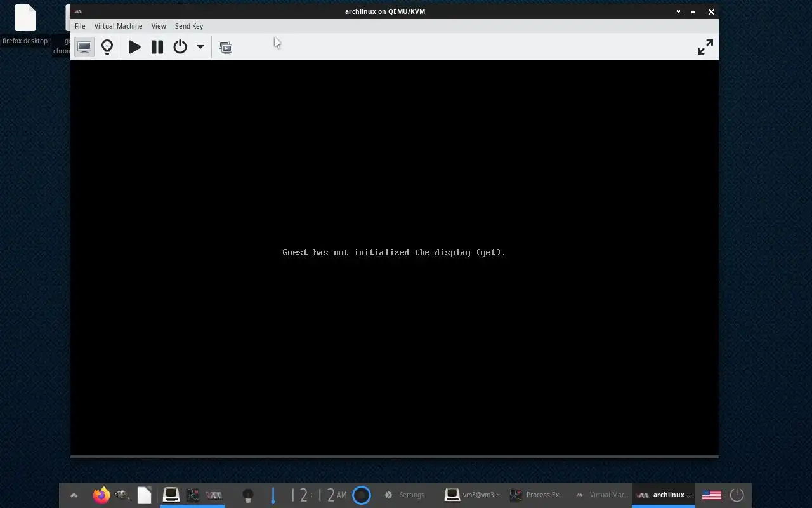Switch console to fullscreen mode
The height and width of the screenshot is (508, 812).
[705, 47]
